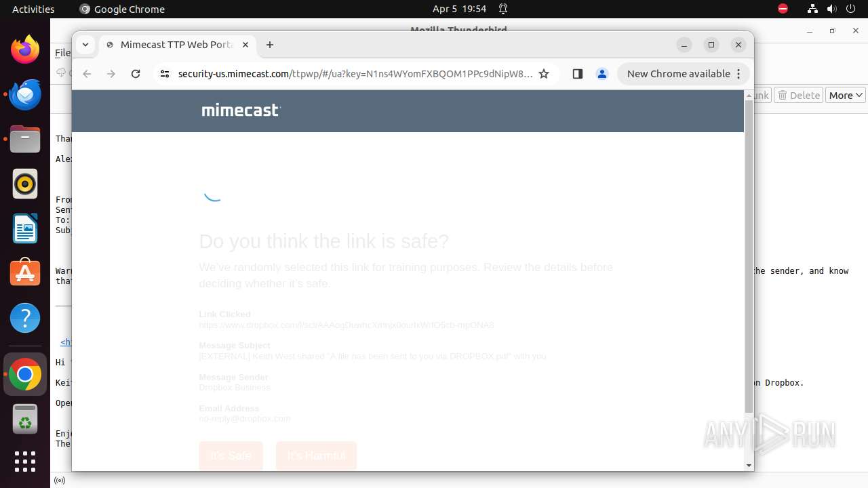Screen dimensions: 868x488
Task: Click the mimecast logo
Action: click(241, 110)
